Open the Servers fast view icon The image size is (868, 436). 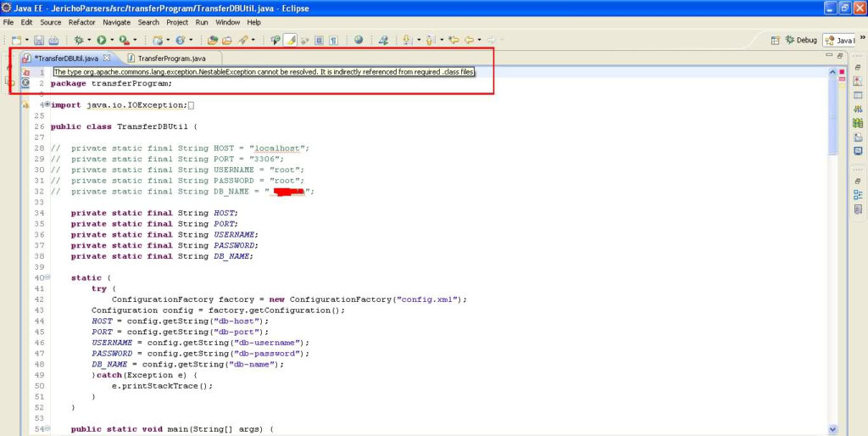coord(858,109)
